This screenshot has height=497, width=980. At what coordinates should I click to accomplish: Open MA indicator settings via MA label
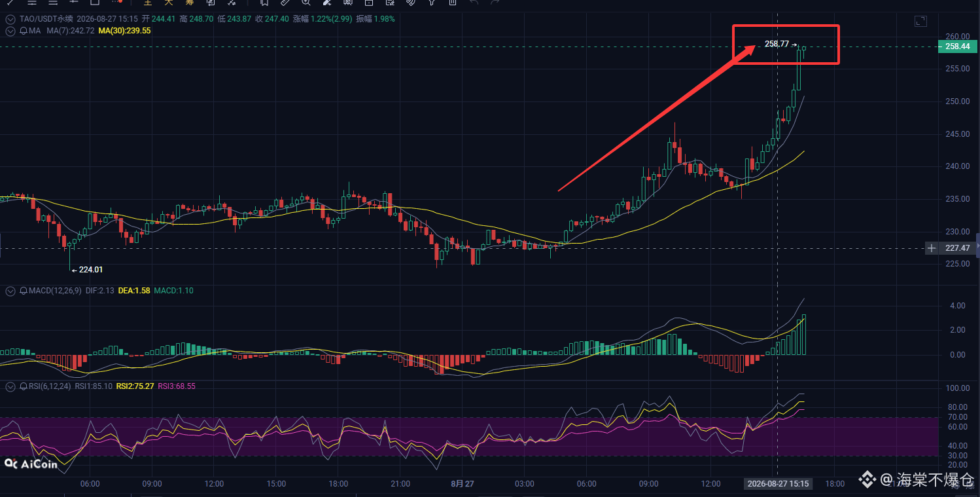35,30
